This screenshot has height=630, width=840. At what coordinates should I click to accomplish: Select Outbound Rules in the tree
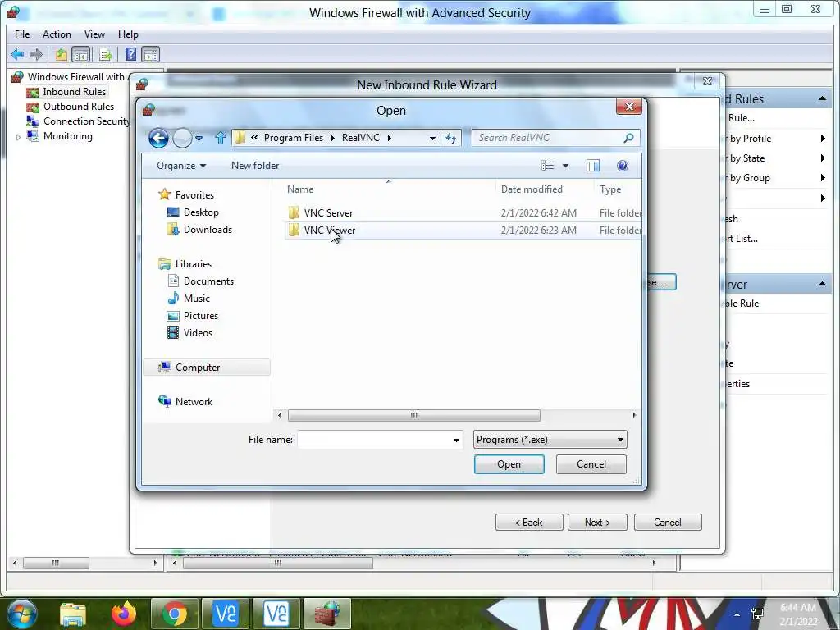tap(78, 107)
